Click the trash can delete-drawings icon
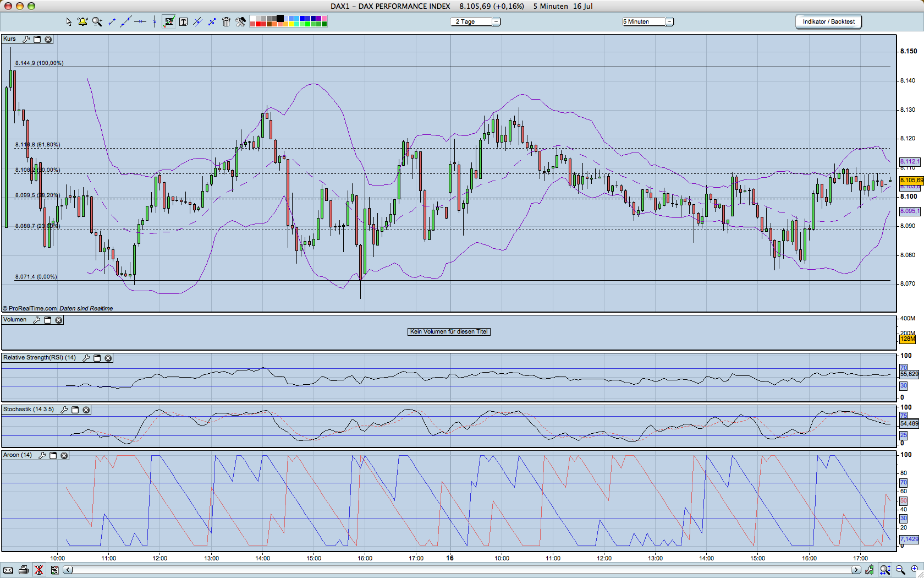The height and width of the screenshot is (578, 924). point(226,22)
